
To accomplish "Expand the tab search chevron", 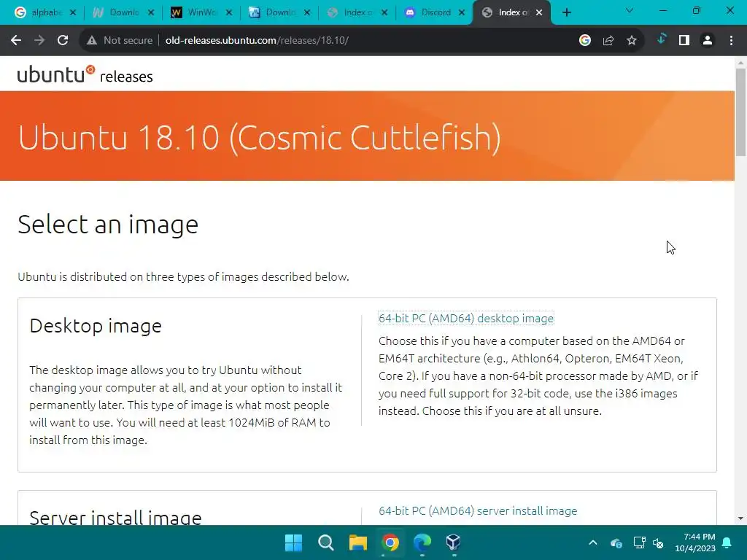I will (x=630, y=10).
